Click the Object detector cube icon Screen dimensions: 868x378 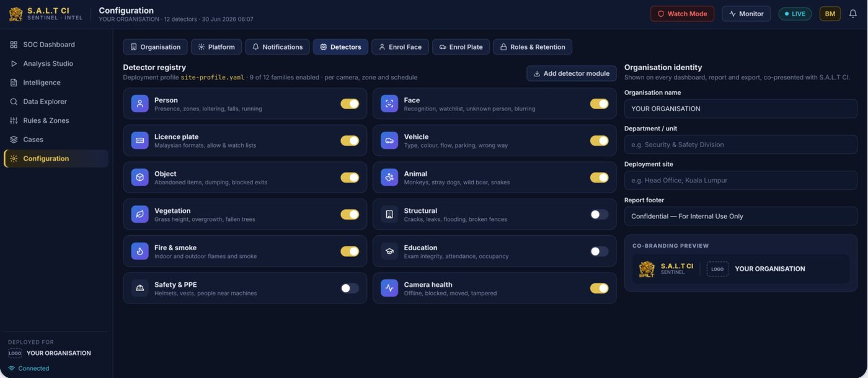[139, 178]
